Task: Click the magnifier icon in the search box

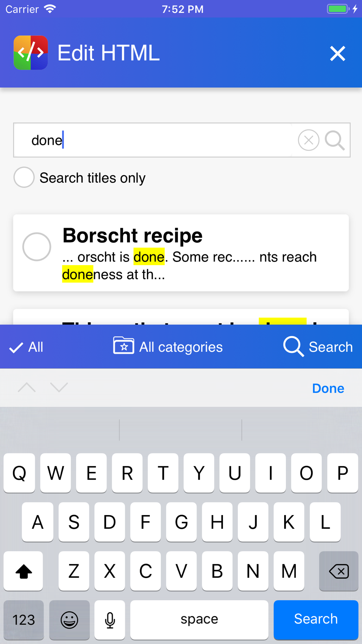Action: click(334, 140)
